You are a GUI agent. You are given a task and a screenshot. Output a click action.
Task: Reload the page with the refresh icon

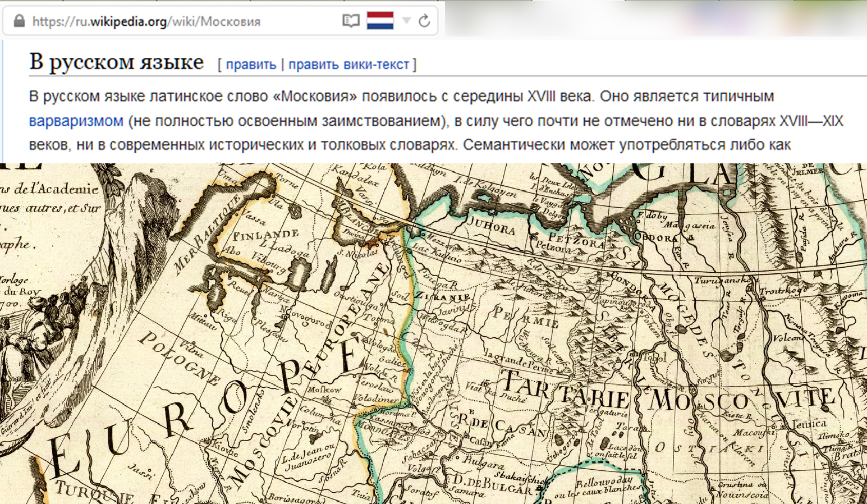[424, 21]
